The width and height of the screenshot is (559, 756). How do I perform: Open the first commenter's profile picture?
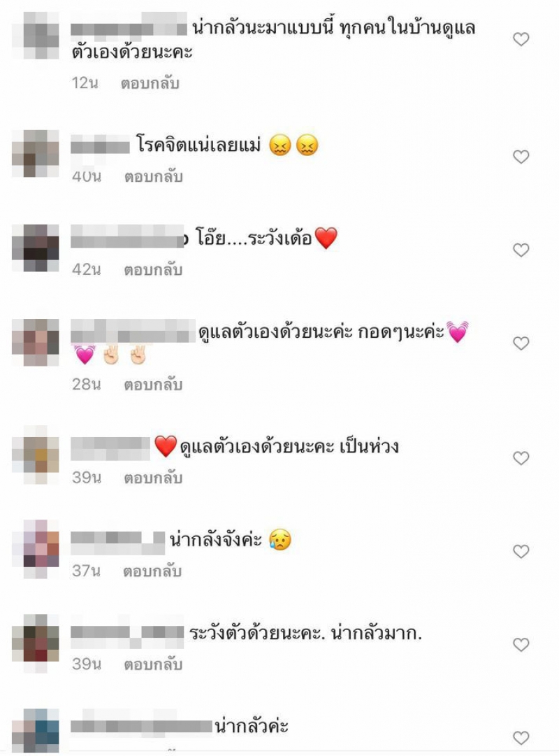pyautogui.click(x=36, y=36)
